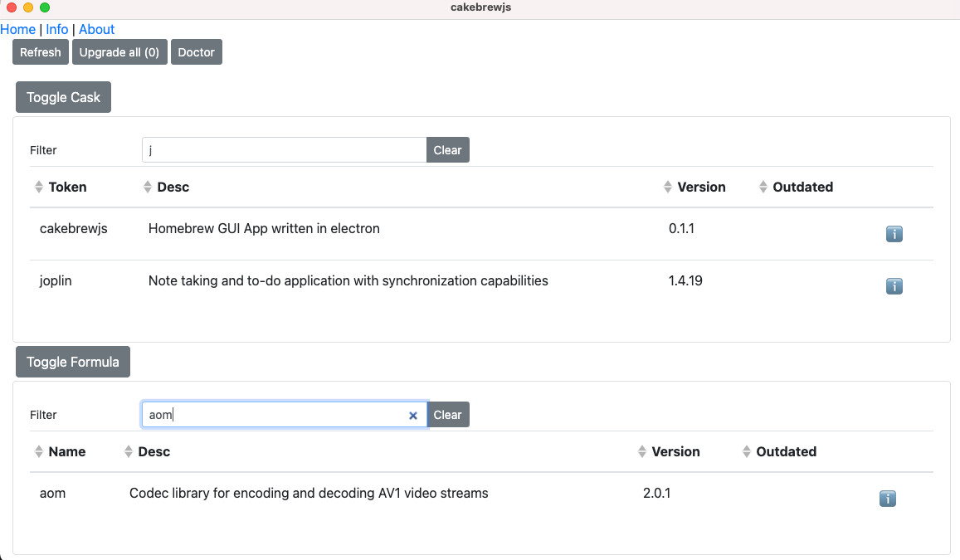This screenshot has width=960, height=560.
Task: Collapse the formula list with Toggle Formula
Action: pos(73,362)
